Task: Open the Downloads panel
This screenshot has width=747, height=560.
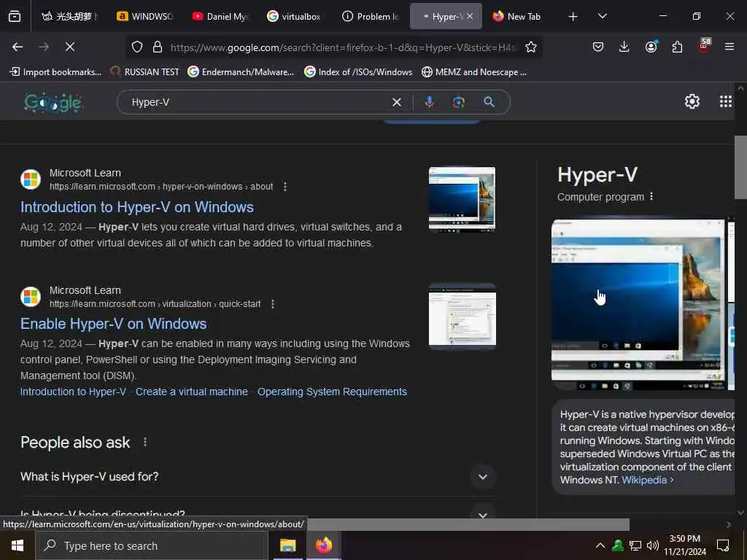Action: 624,47
